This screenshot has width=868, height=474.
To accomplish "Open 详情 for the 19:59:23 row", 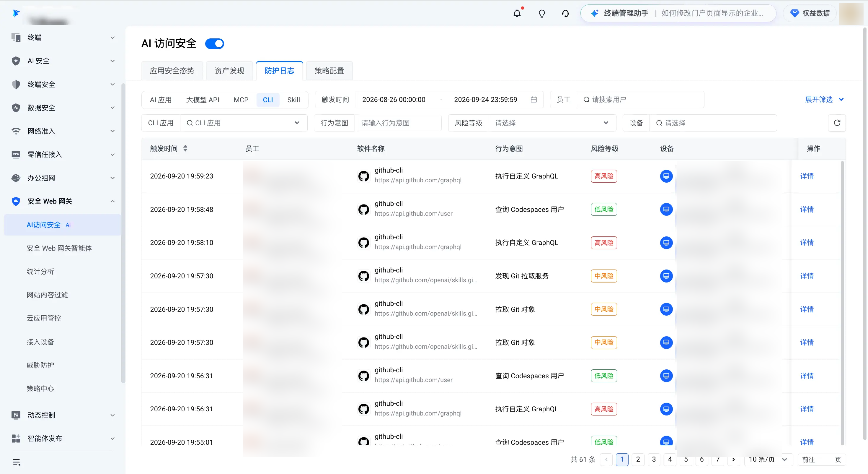I will coord(807,176).
